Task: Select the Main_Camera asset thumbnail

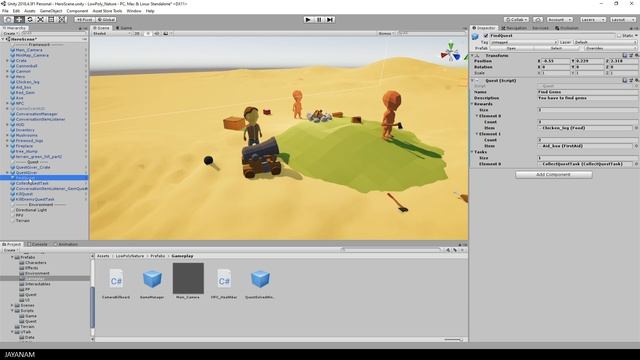Action: click(x=188, y=282)
